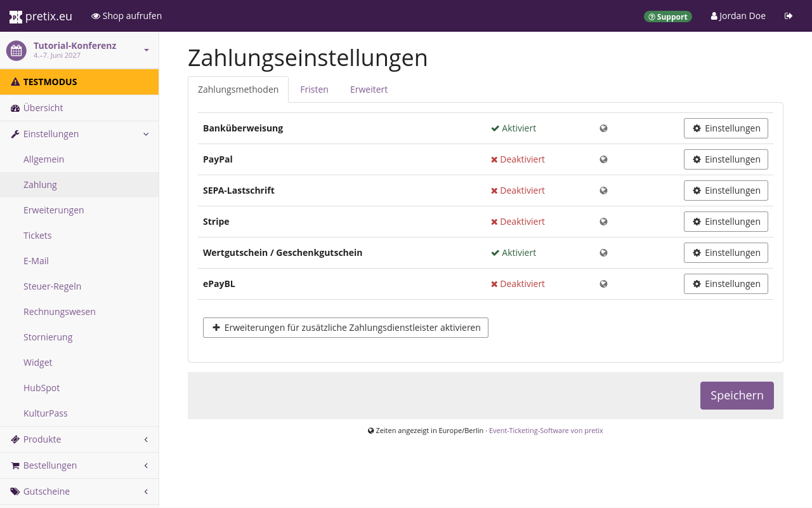
Task: Activate extensions for additional payment providers
Action: [x=345, y=327]
